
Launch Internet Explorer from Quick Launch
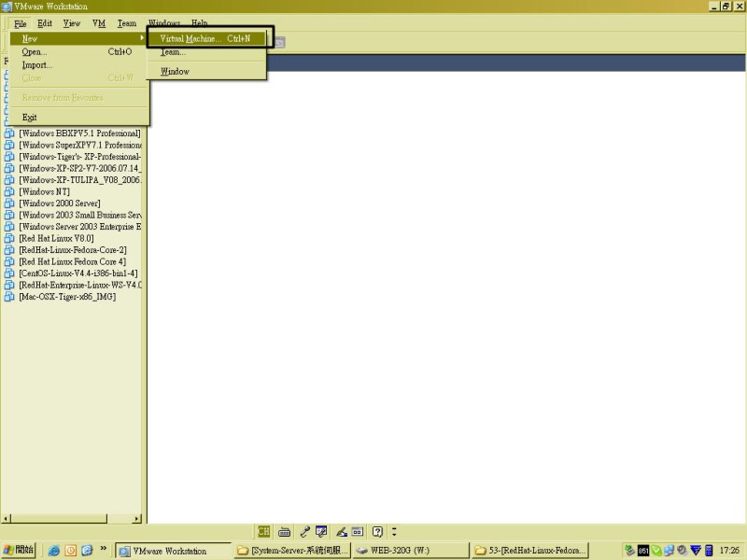point(54,551)
